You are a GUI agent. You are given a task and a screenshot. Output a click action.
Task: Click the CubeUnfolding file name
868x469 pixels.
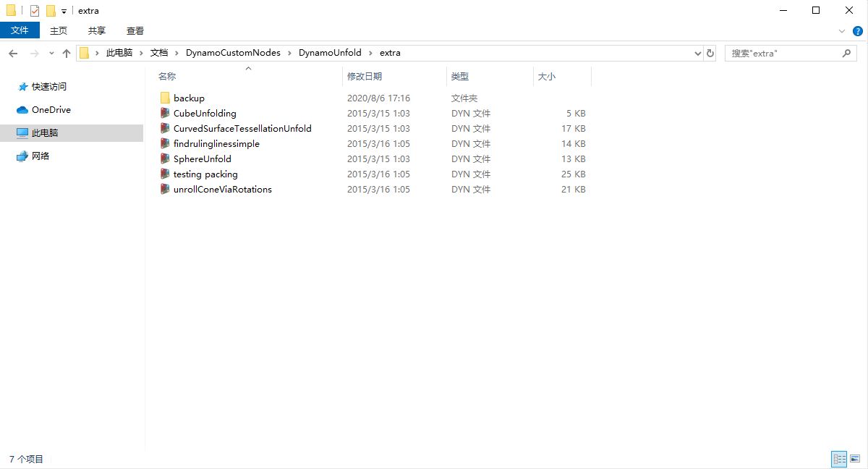click(205, 114)
